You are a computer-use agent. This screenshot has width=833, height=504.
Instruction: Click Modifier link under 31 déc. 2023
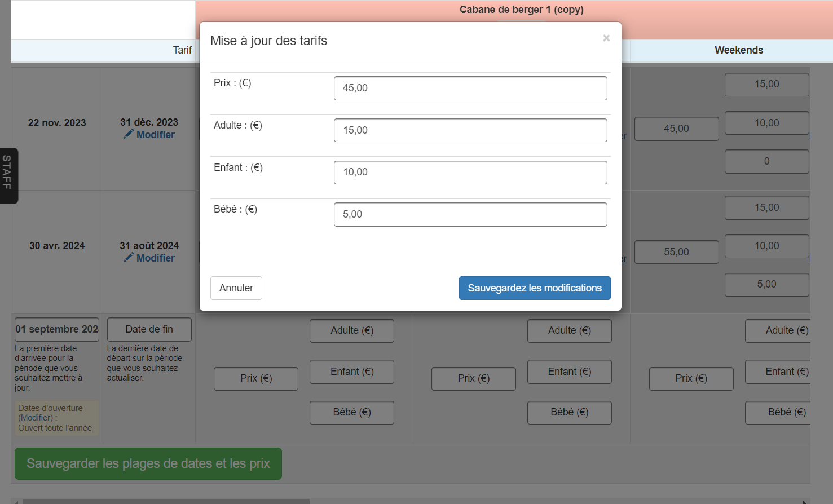156,135
